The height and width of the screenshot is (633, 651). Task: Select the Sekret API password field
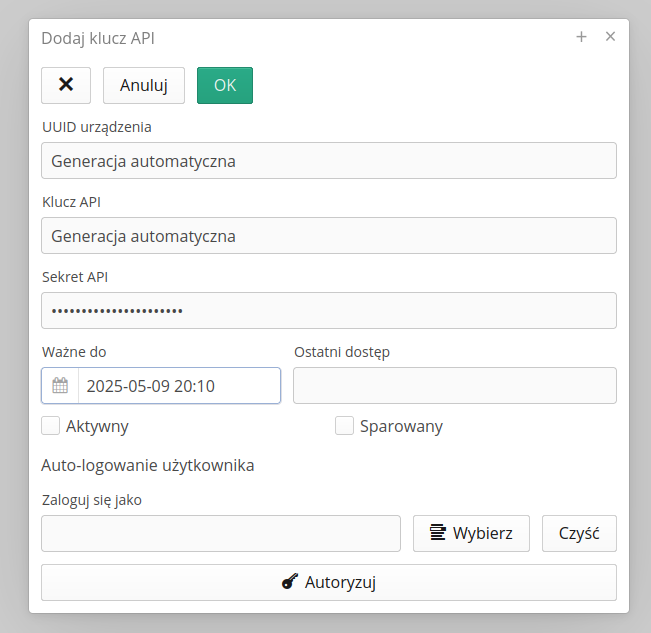(x=328, y=310)
